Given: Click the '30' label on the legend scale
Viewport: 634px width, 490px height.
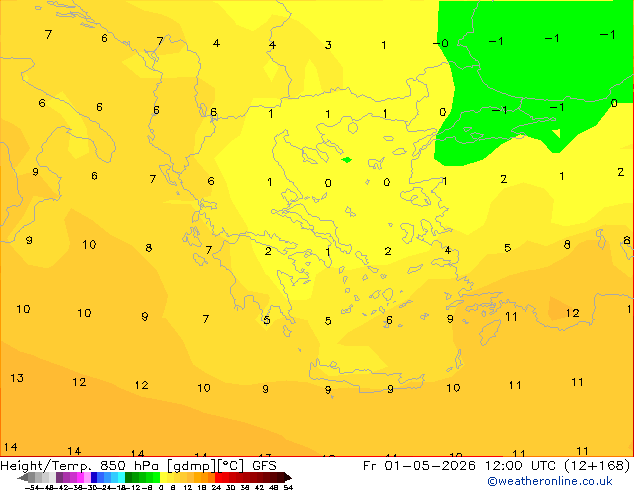Looking at the screenshot, I should (x=230, y=488).
